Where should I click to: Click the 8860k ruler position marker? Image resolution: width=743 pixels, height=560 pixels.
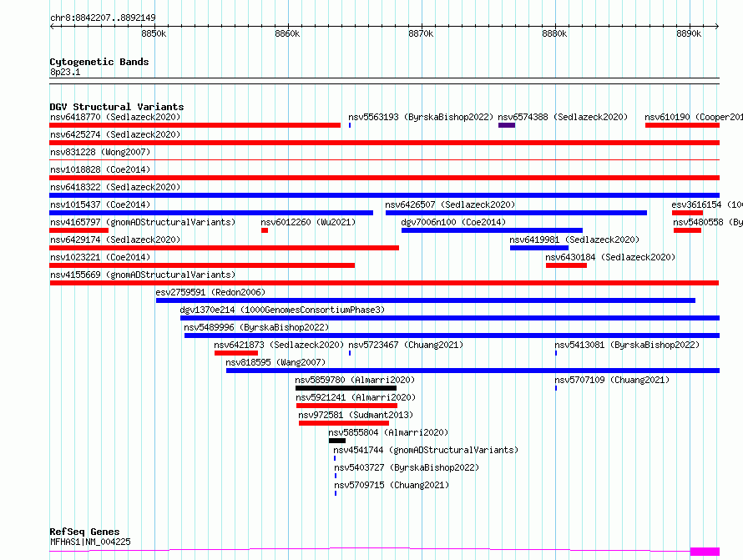[288, 33]
